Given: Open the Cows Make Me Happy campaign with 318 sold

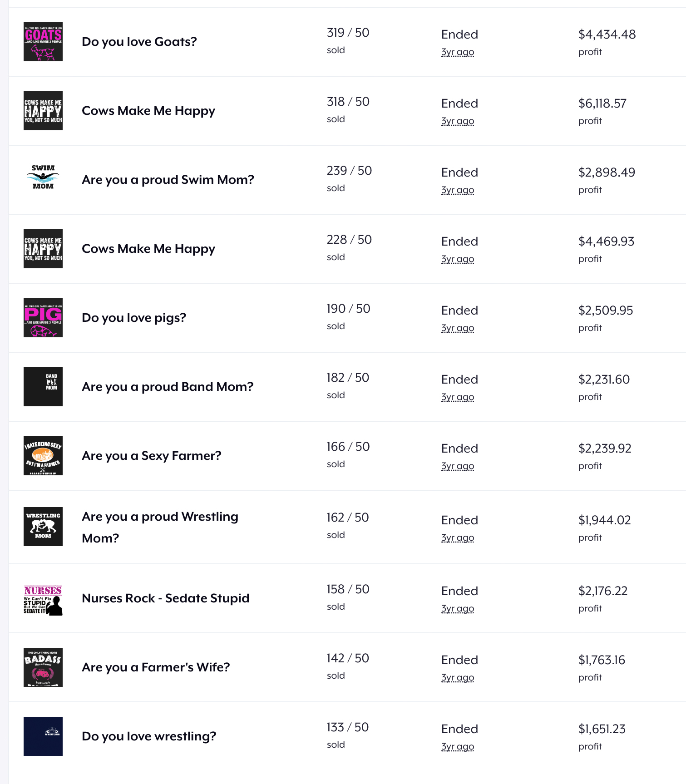Looking at the screenshot, I should 148,111.
